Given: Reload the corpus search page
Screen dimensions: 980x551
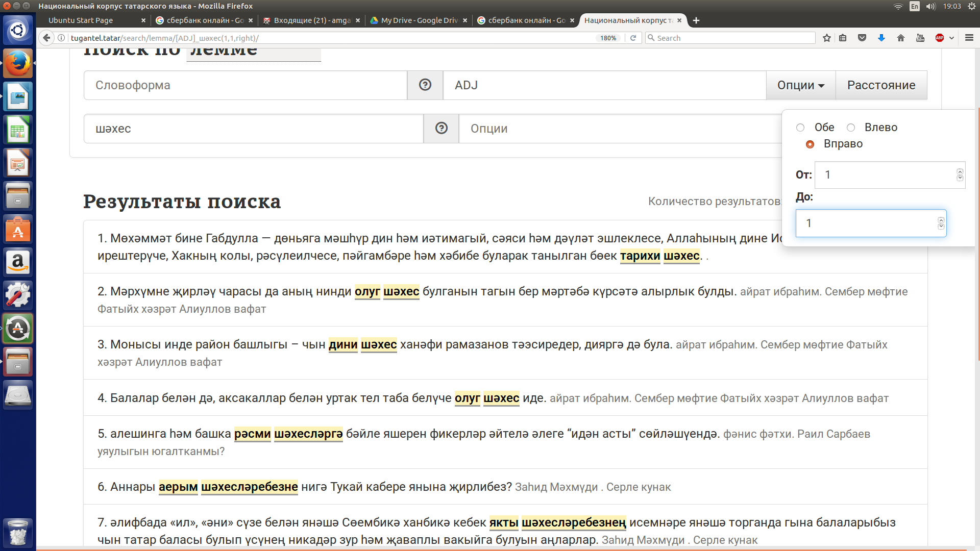Looking at the screenshot, I should pyautogui.click(x=633, y=37).
